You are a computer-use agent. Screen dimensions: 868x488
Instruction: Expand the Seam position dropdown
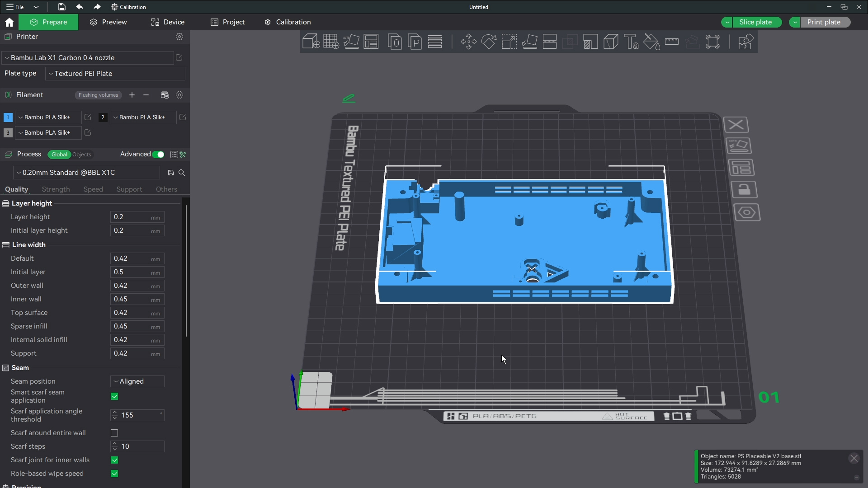click(x=137, y=381)
